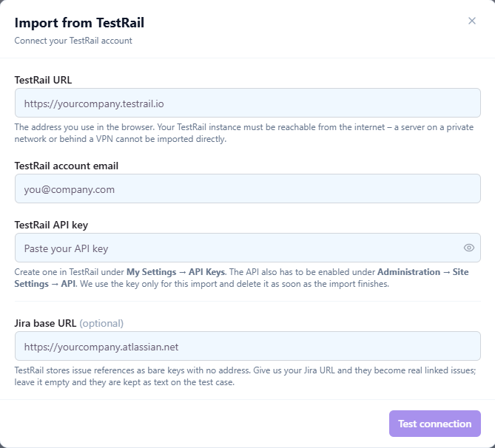Viewport: 495px width, 448px height.
Task: Click the VPN help text under TestRail URL
Action: pos(243,133)
